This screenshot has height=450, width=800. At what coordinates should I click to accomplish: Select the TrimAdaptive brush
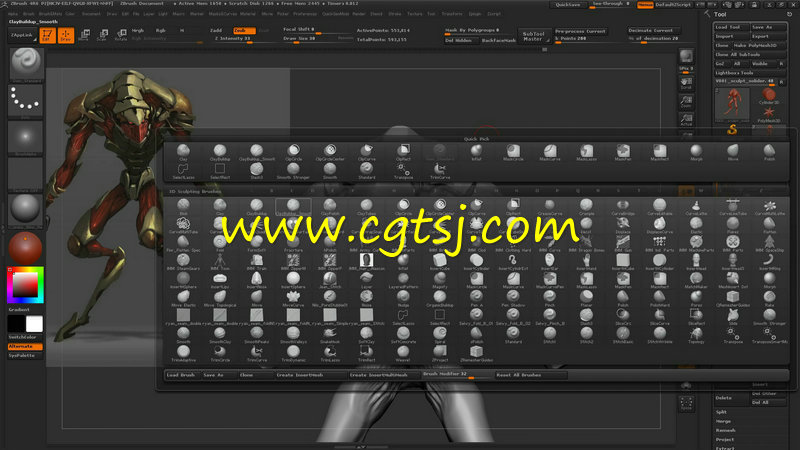point(183,353)
